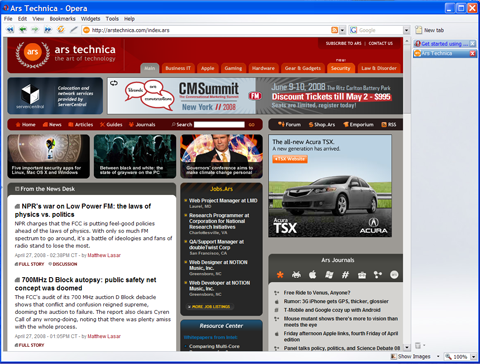The image size is (480, 364).
Task: Close the Ars Technica tab
Action: (x=473, y=53)
